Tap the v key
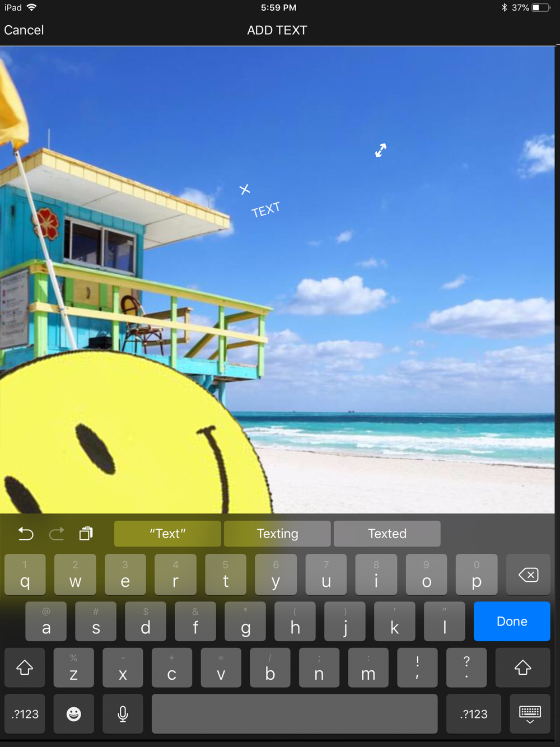The width and height of the screenshot is (560, 747). (x=221, y=667)
